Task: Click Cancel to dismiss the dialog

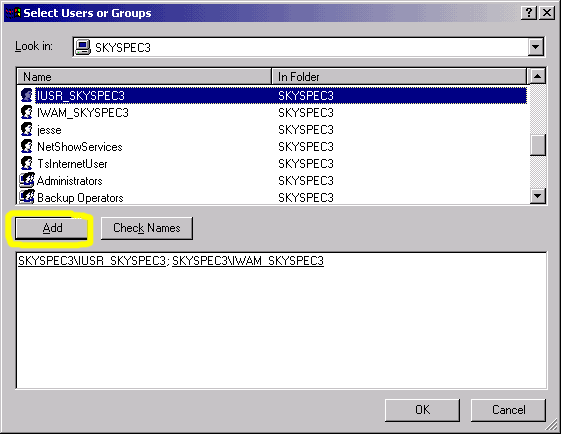Action: coord(508,410)
